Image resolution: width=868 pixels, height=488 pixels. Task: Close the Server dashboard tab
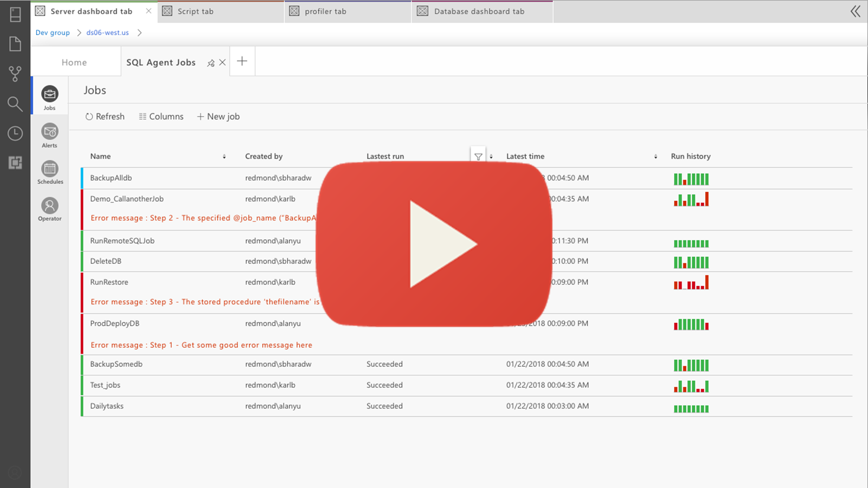[148, 11]
